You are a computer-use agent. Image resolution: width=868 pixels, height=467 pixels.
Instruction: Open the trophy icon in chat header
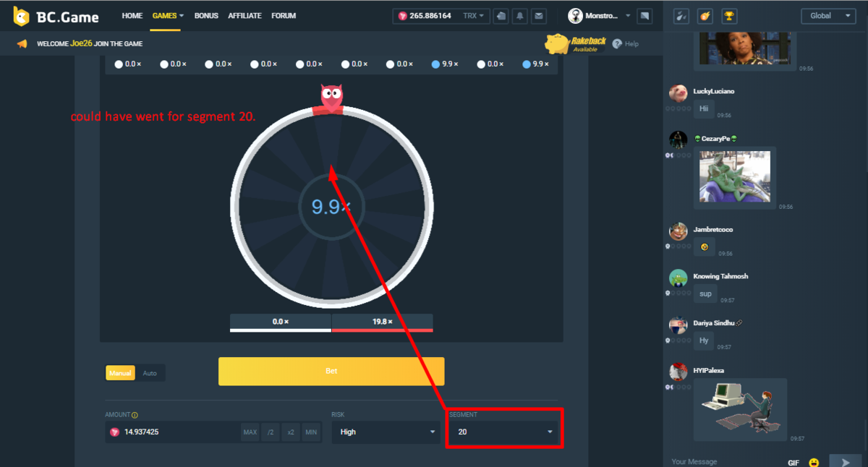[x=729, y=16]
